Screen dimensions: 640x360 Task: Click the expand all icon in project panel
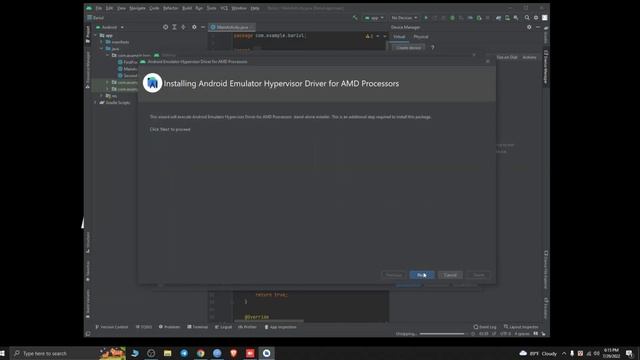174,27
